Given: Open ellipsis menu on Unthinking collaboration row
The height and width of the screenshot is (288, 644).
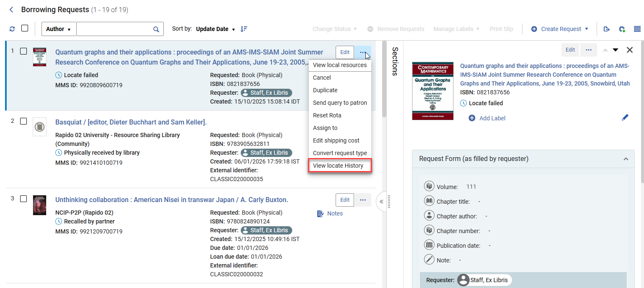Looking at the screenshot, I should pos(363,200).
